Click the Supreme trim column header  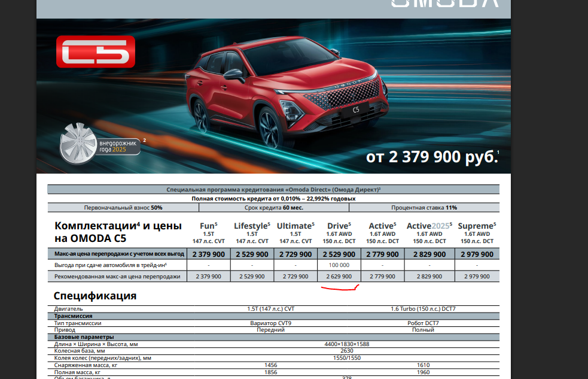coord(477,233)
